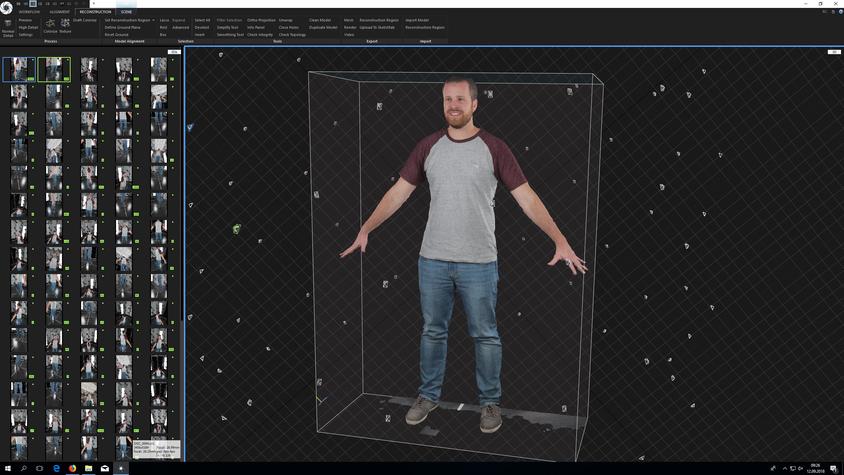Open the 3D viewport mode dropdown
The image size is (844, 475).
pos(834,51)
